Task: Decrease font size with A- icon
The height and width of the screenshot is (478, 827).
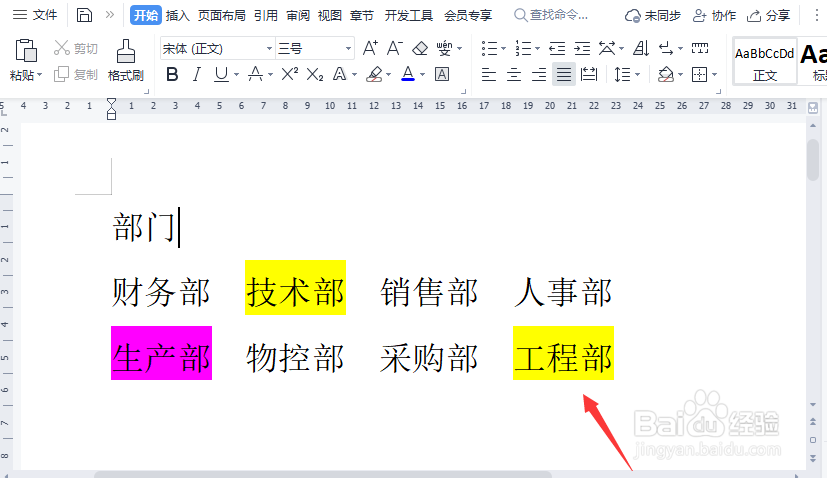Action: point(395,49)
